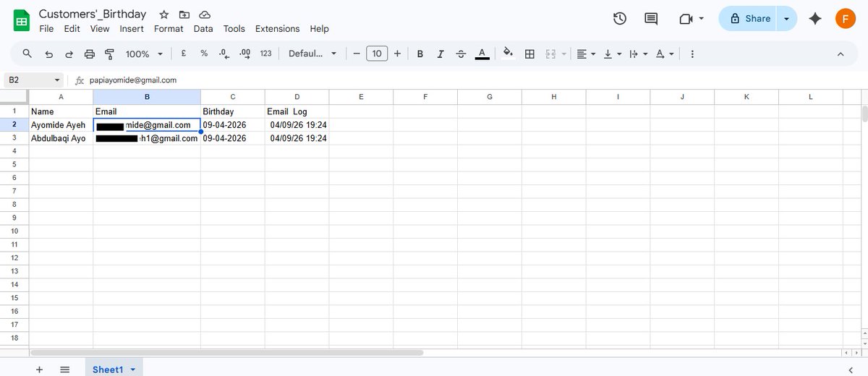Increase decimal places
The height and width of the screenshot is (376, 868).
pos(244,54)
